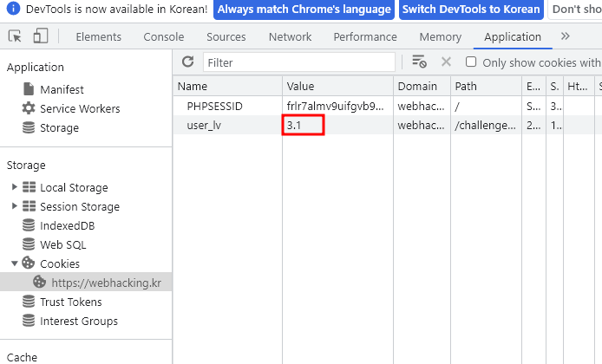This screenshot has height=364, width=602.
Task: Click the PHPSESSID value frlr7almv9uifgvb9... cell
Action: [x=337, y=106]
